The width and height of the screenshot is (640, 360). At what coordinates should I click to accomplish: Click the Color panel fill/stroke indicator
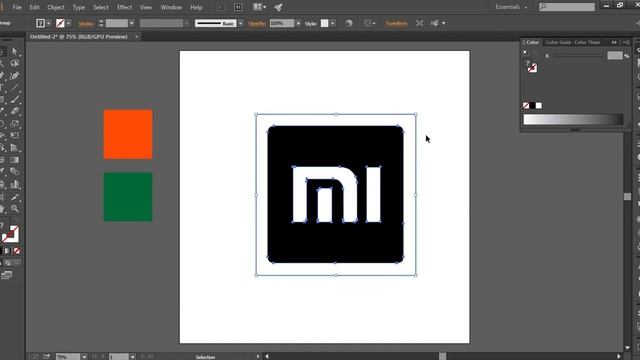(531, 67)
